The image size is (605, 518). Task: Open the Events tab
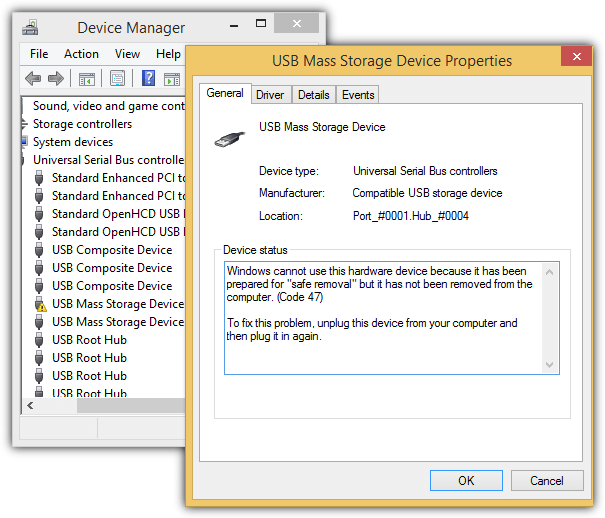click(358, 95)
